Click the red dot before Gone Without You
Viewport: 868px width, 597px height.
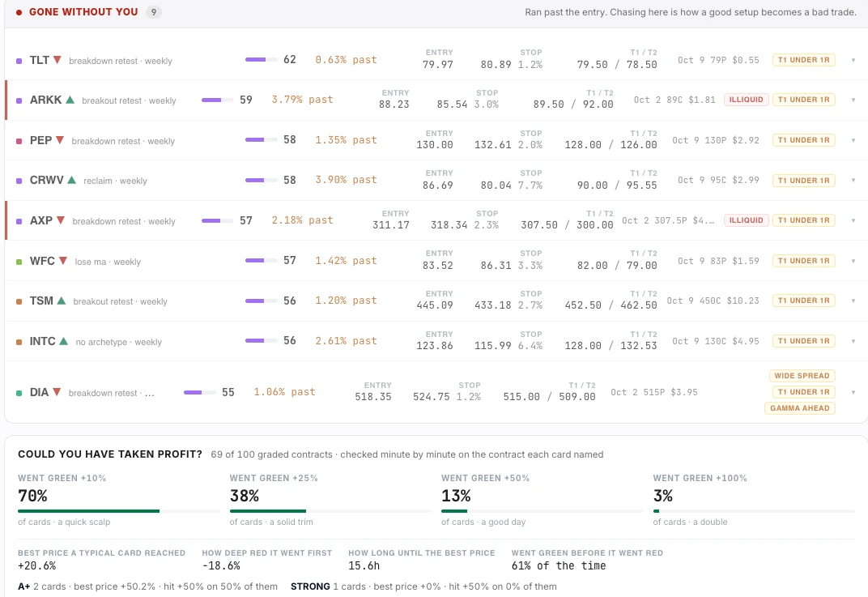coord(19,12)
